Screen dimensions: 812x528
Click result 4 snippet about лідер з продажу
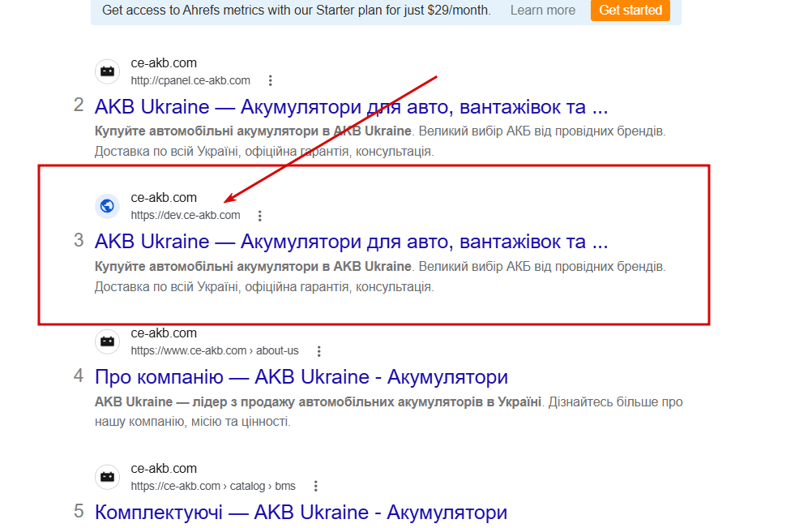click(388, 411)
